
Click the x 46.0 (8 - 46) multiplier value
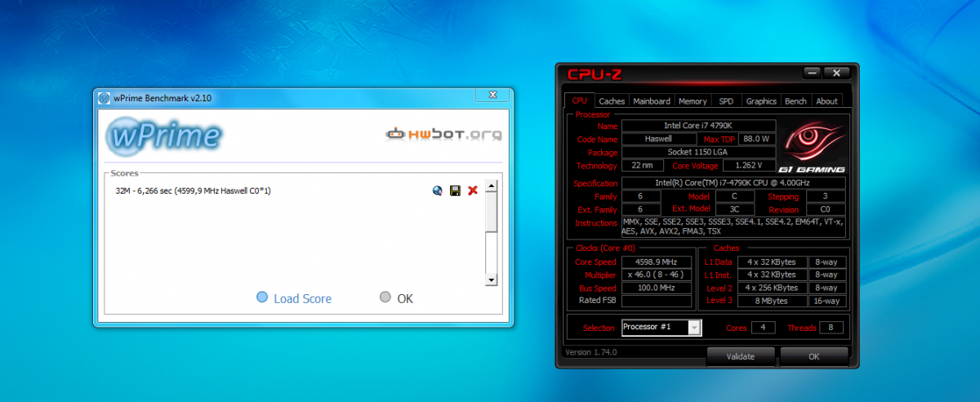(x=655, y=275)
